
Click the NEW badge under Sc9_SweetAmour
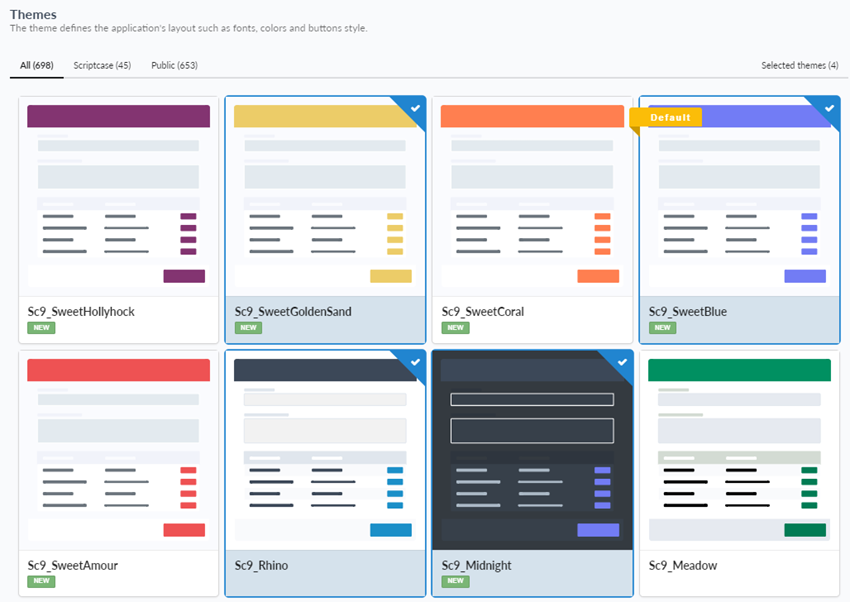click(41, 581)
